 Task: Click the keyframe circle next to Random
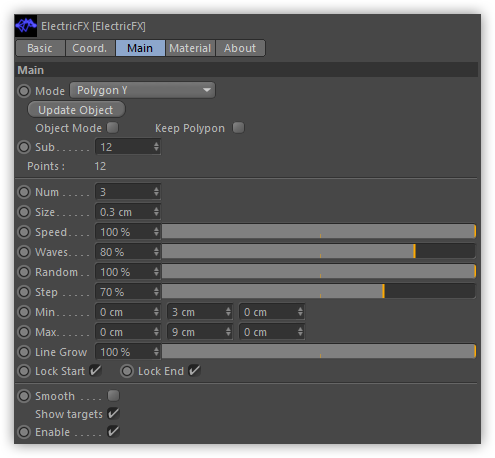[x=24, y=272]
